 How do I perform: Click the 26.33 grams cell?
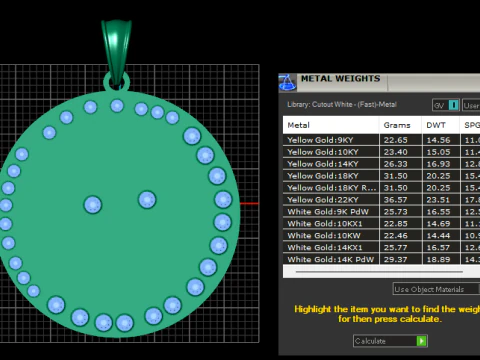click(400, 164)
